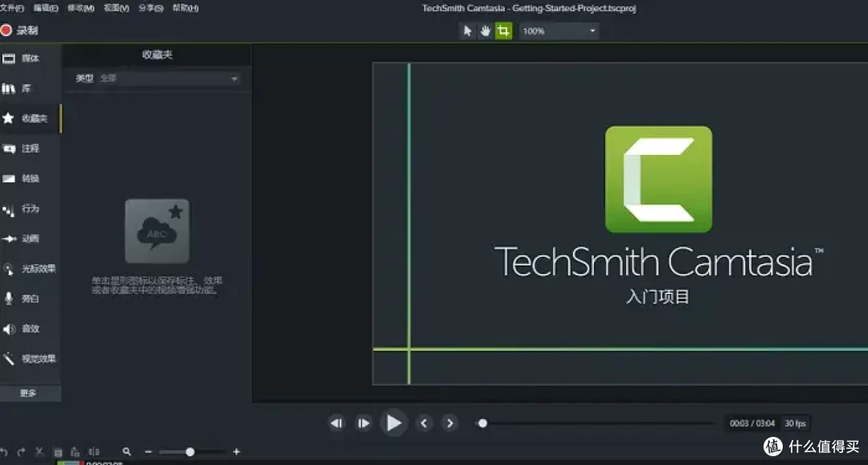Click the paste timeline icon

pyautogui.click(x=76, y=451)
